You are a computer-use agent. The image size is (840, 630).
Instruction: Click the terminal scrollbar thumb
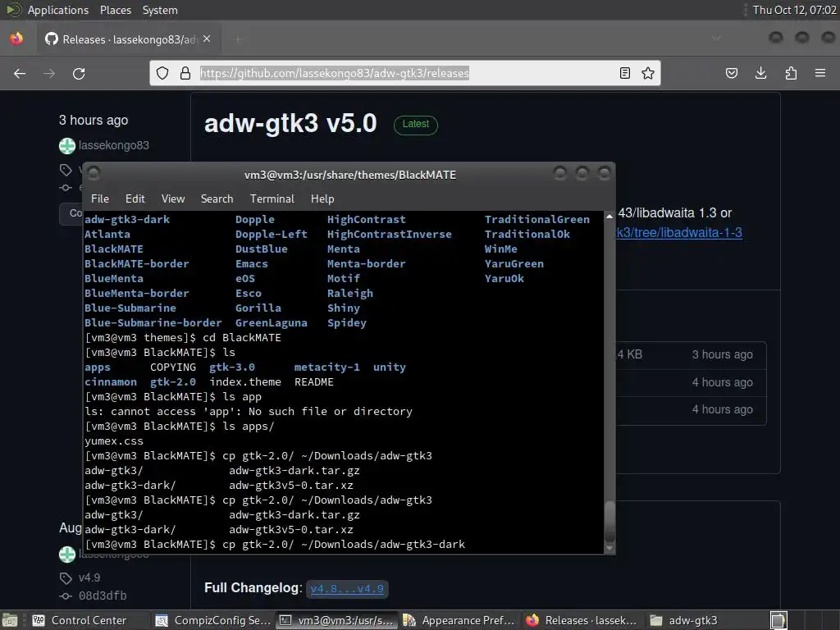(609, 521)
